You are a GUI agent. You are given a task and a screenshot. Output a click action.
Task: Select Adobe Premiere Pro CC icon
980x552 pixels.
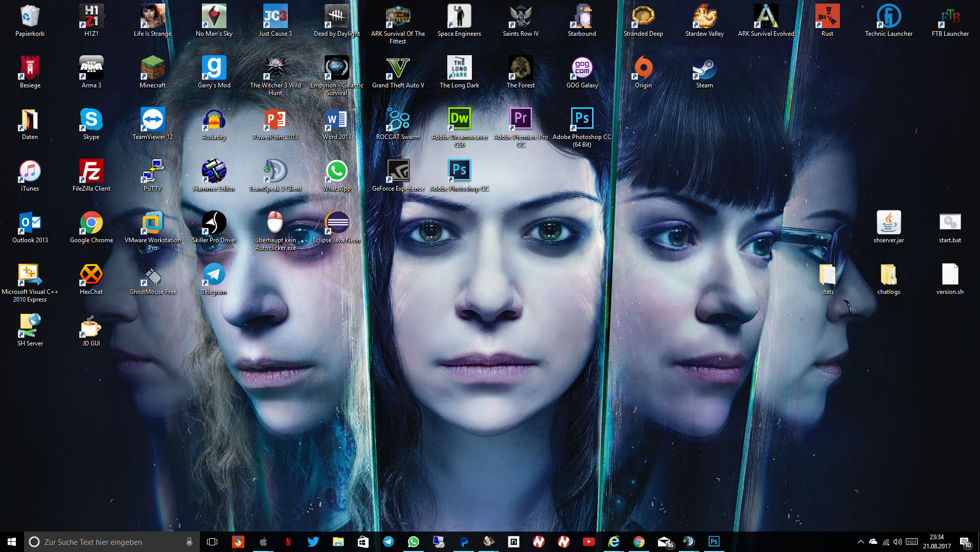pyautogui.click(x=520, y=128)
